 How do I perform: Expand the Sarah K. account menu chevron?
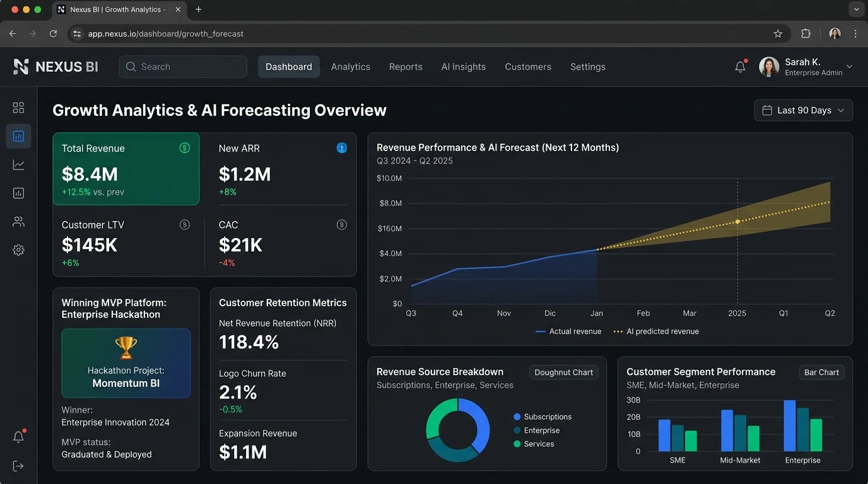pyautogui.click(x=850, y=66)
